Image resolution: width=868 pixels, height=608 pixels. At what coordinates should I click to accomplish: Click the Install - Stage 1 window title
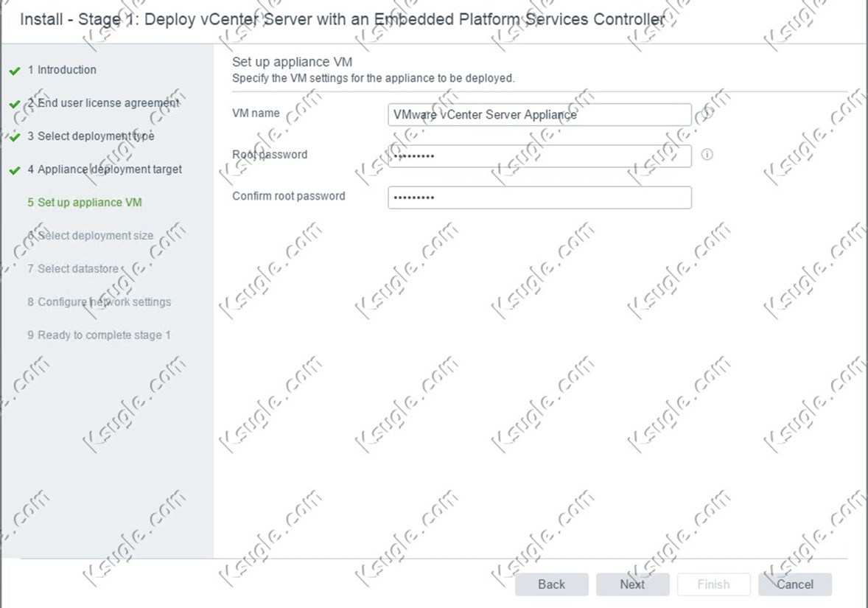tap(343, 19)
